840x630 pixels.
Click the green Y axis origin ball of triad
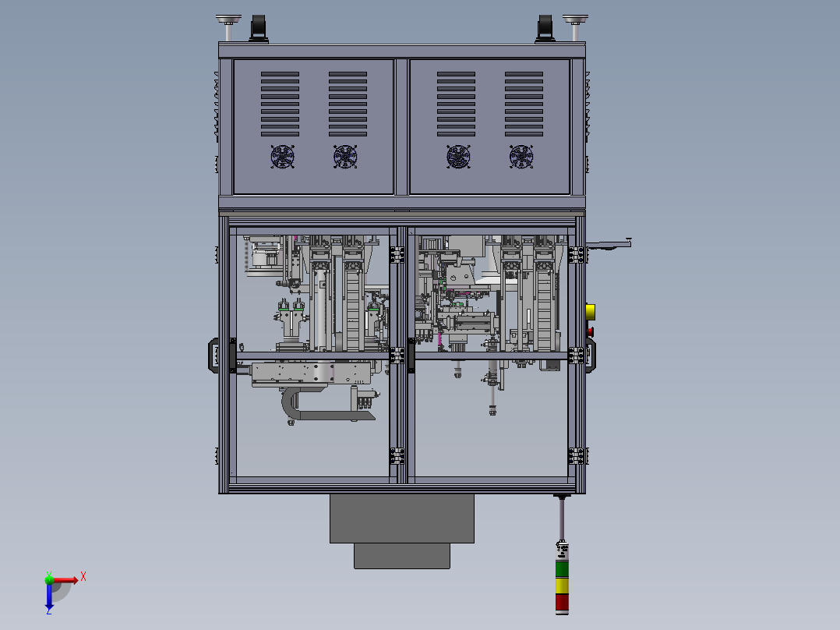point(49,579)
